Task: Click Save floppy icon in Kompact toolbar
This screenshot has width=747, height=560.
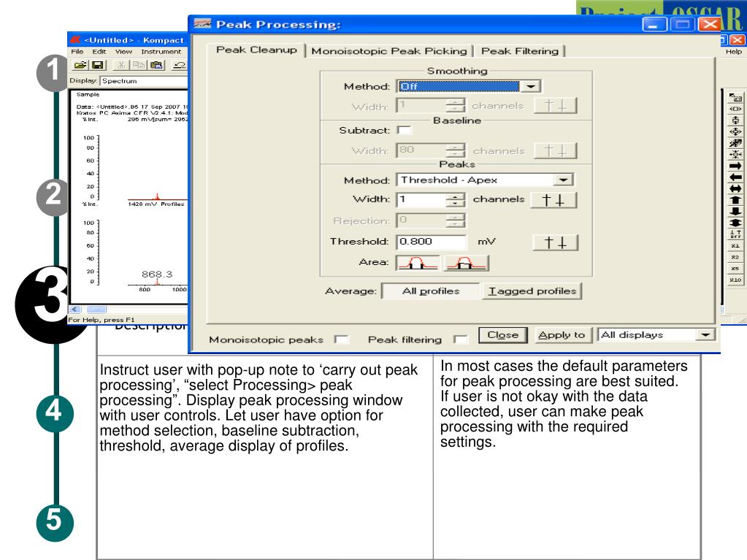Action: point(98,65)
